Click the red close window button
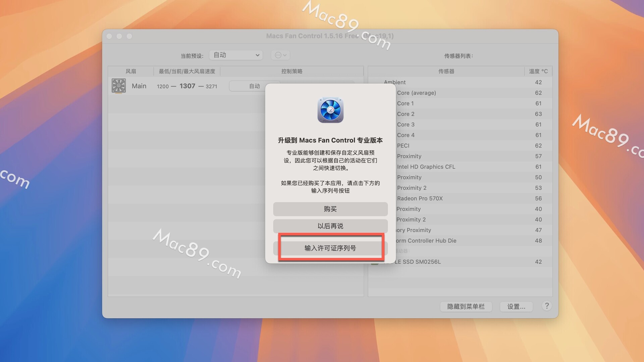The image size is (644, 362). click(x=109, y=36)
